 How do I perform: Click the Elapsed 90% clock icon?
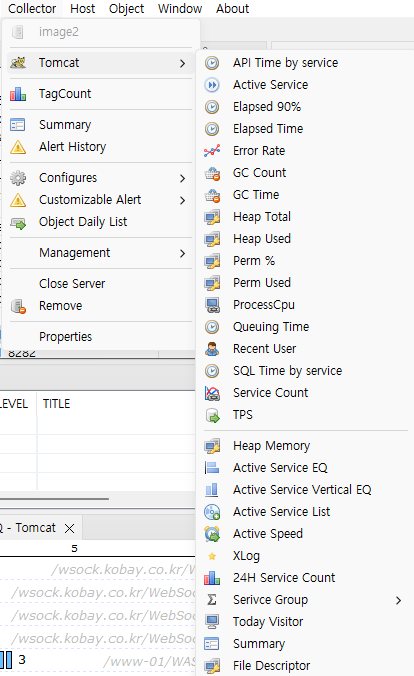click(212, 107)
